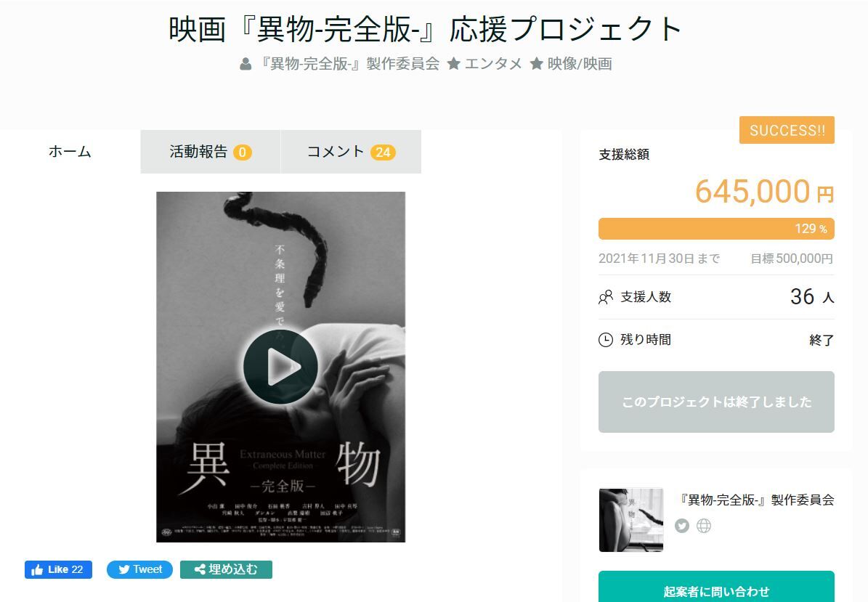Open the コメント tab

point(351,152)
